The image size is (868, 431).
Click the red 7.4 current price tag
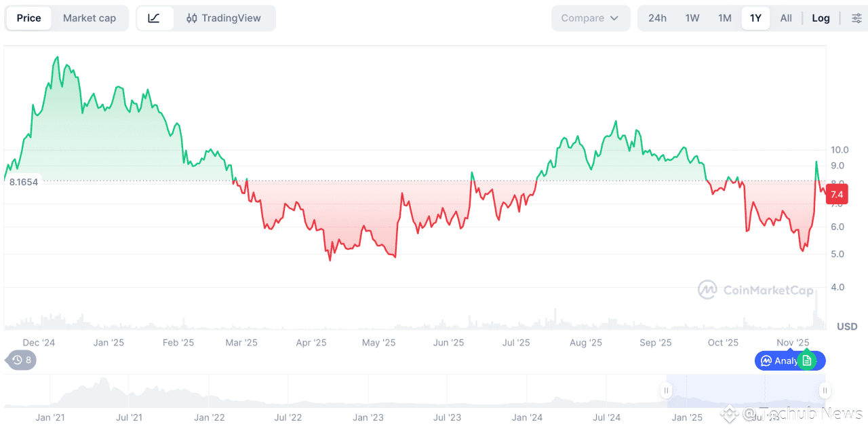(x=837, y=194)
